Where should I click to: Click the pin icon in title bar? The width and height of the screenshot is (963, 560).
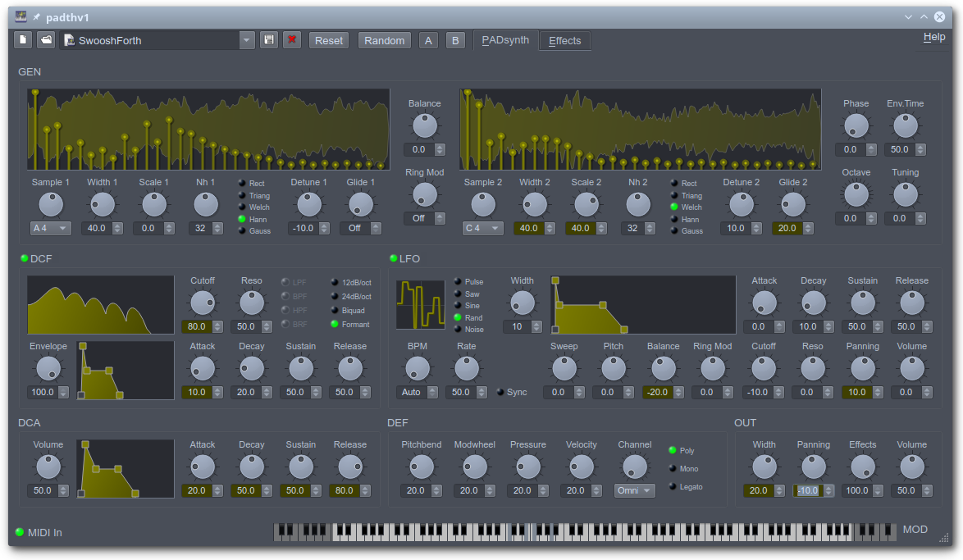[36, 16]
